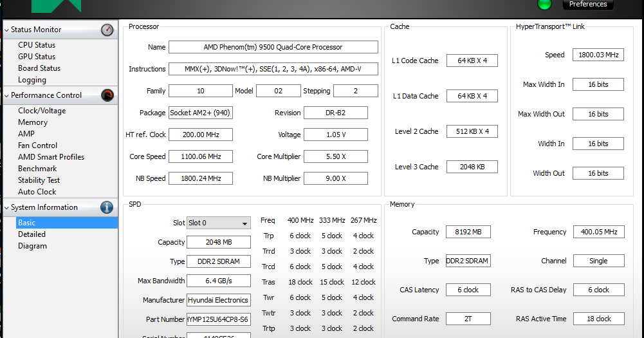This screenshot has height=338, width=644.
Task: Open Preferences
Action: tap(588, 4)
